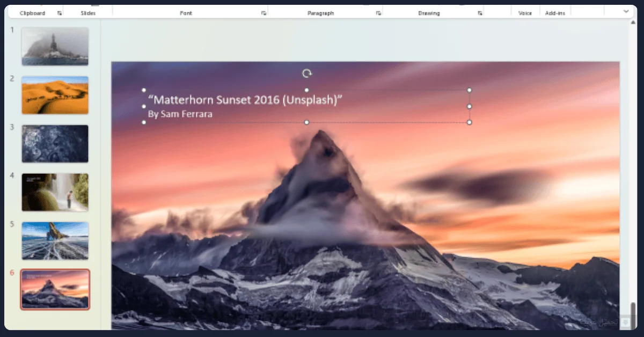
Task: Click the rotate handle above the text box
Action: (x=306, y=74)
